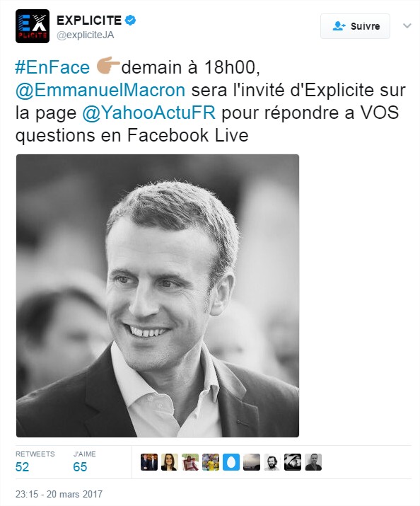This screenshot has width=420, height=506.
Task: Open the EXPLICITE profile logo avatar
Action: tap(33, 26)
